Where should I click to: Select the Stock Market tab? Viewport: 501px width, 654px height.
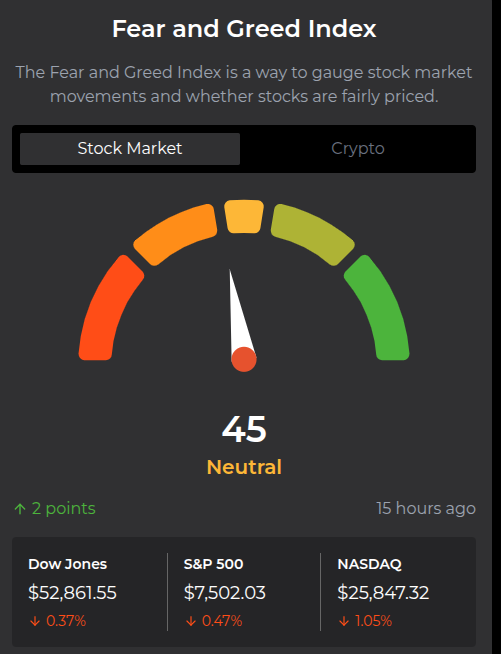click(x=130, y=148)
